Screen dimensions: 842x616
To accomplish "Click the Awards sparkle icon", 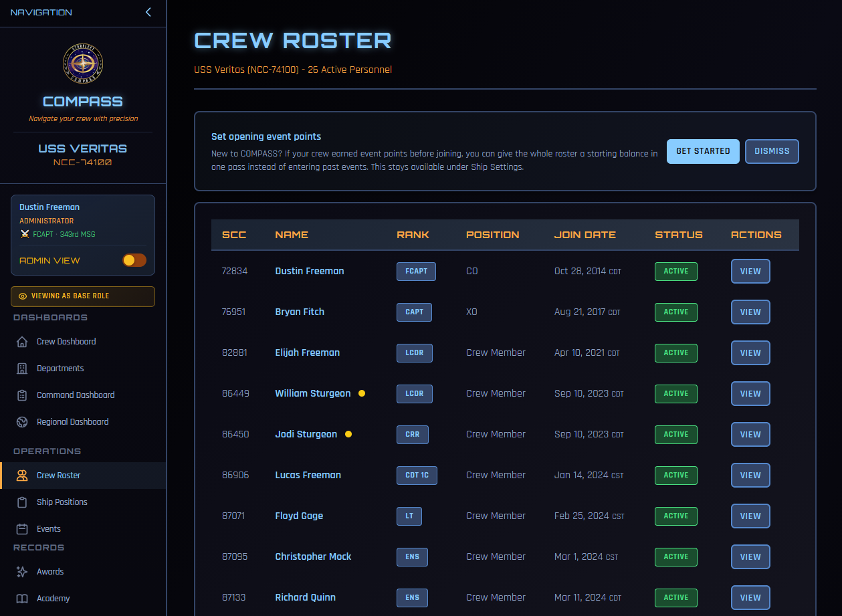I will (x=22, y=572).
